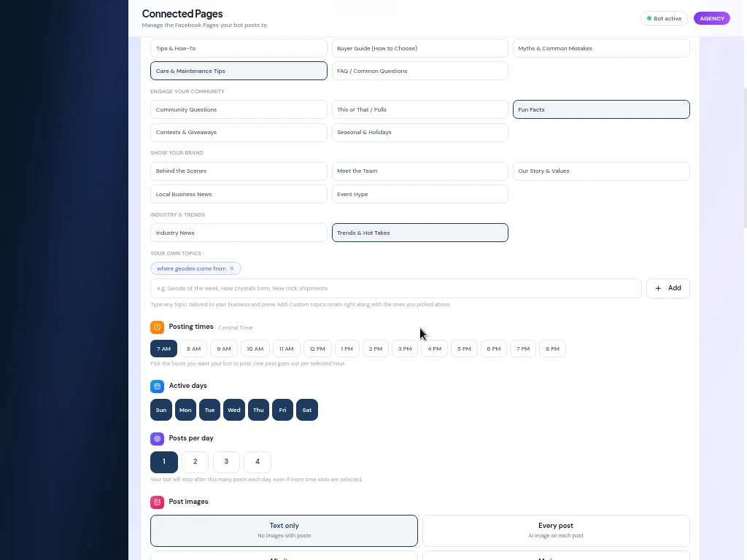This screenshot has height=560, width=747.
Task: Remove the 'where geodes come from' topic
Action: pos(232,268)
